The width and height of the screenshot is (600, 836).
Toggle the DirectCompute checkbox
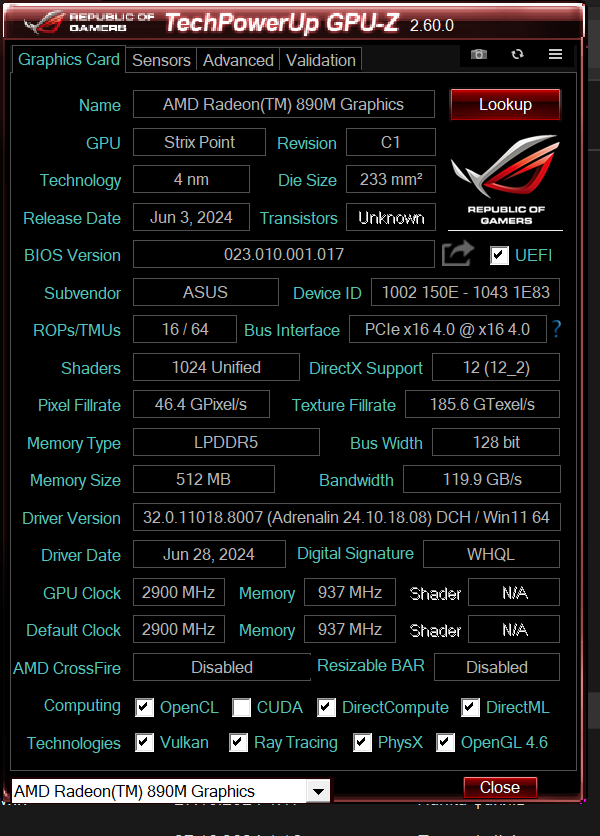tap(326, 708)
